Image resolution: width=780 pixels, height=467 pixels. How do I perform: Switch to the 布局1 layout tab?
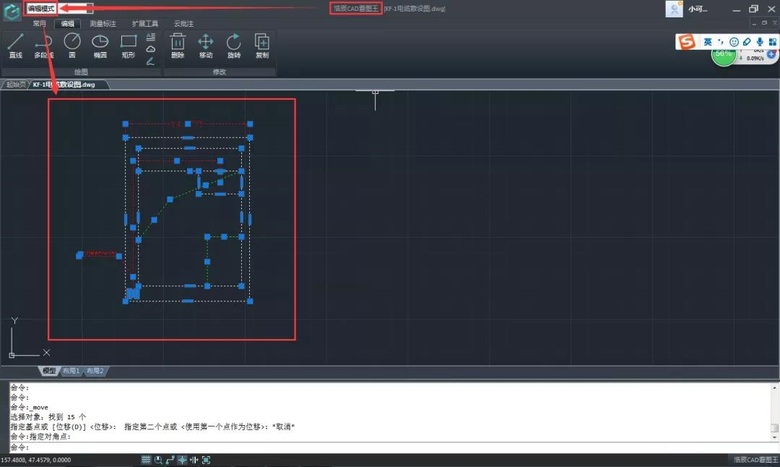click(71, 371)
